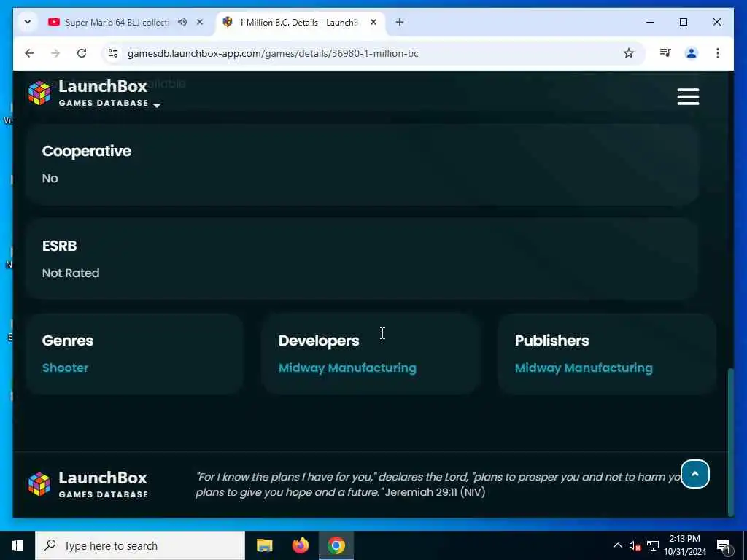This screenshot has height=560, width=747.
Task: Open Midway Manufacturing under Developers
Action: point(347,367)
